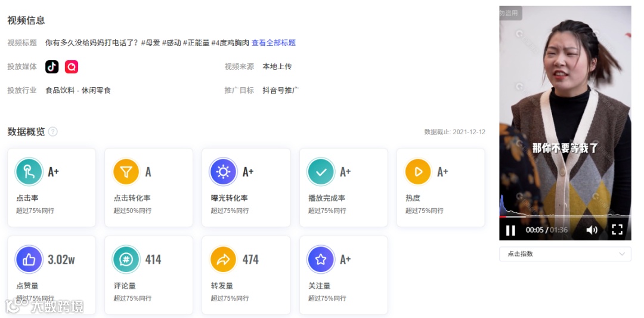Click the 投放行业 field label
The height and width of the screenshot is (318, 644).
pos(22,90)
